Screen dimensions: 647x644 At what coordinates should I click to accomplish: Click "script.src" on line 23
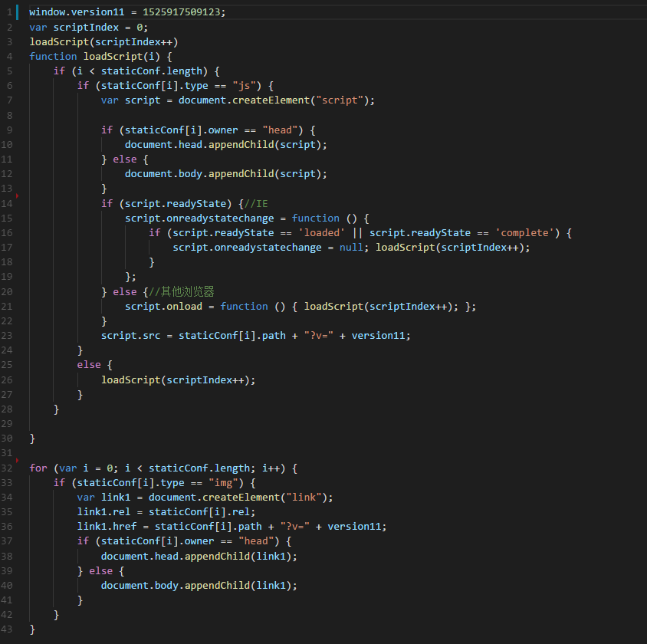click(x=130, y=336)
